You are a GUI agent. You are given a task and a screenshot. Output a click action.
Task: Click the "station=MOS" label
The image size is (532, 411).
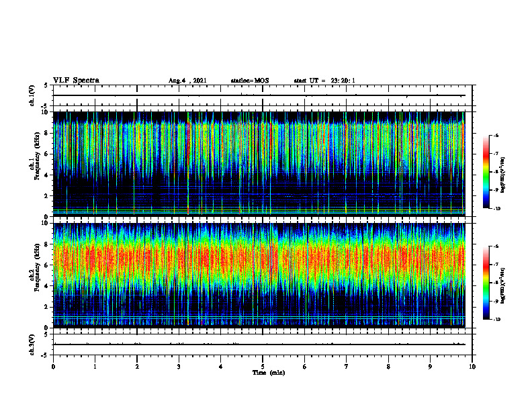click(x=250, y=81)
